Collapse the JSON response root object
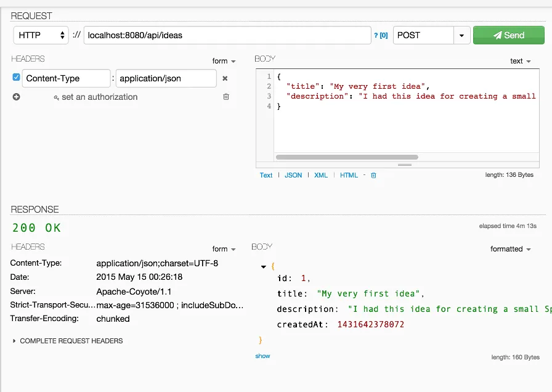 pos(264,267)
